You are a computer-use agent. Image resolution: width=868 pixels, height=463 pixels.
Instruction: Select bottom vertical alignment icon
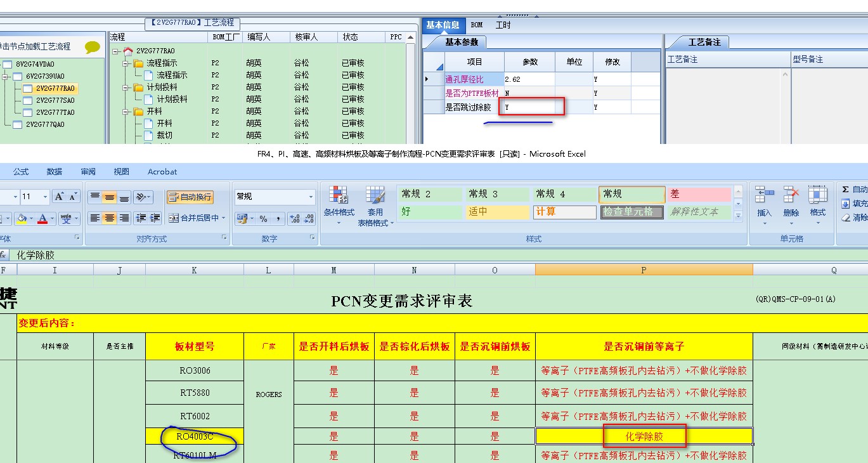[124, 197]
